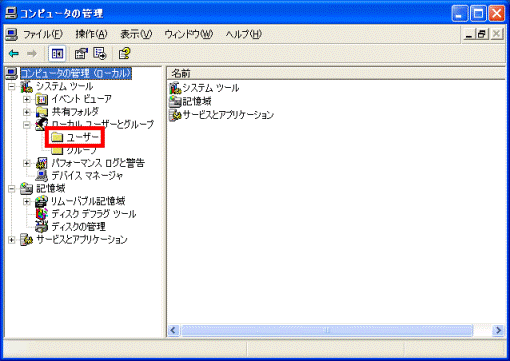Expand the 共有フォルダ node

[x=27, y=112]
